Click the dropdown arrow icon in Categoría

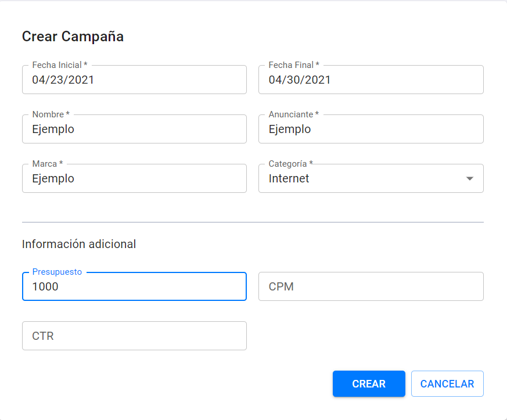point(470,178)
